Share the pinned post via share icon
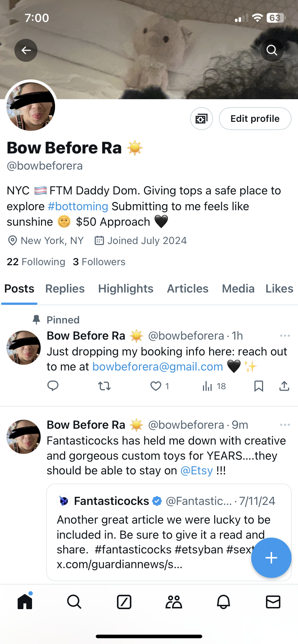 pos(284,386)
